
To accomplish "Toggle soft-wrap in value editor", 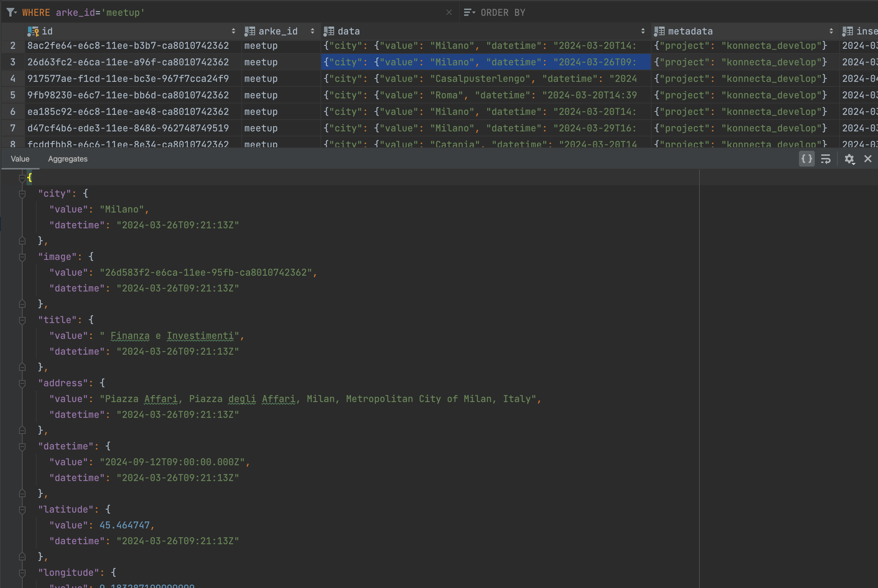I will [826, 159].
